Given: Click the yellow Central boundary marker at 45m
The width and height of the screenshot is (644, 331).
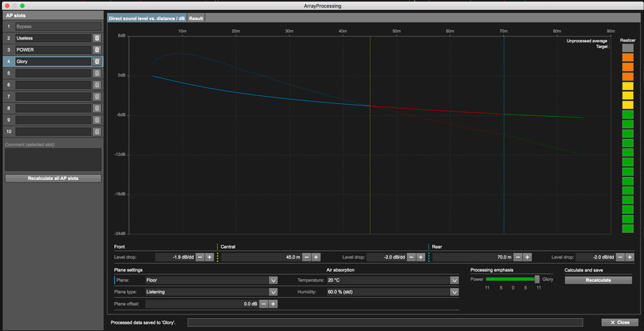Looking at the screenshot, I should [370, 135].
